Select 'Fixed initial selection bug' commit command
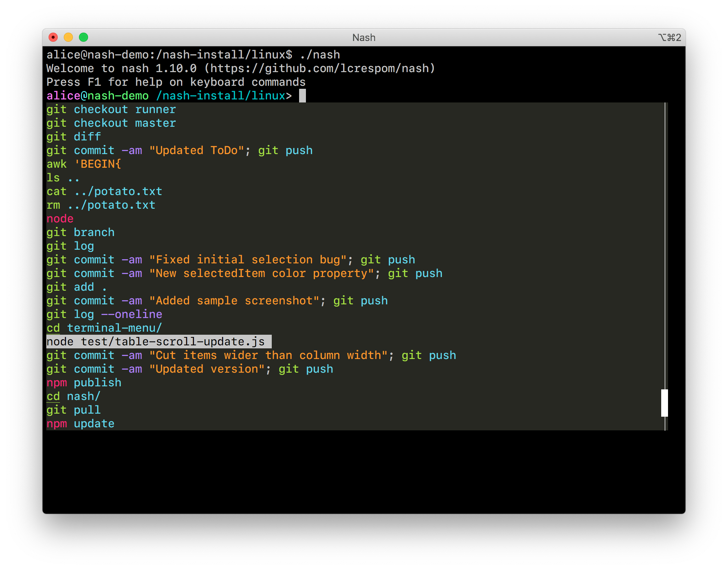 231,260
